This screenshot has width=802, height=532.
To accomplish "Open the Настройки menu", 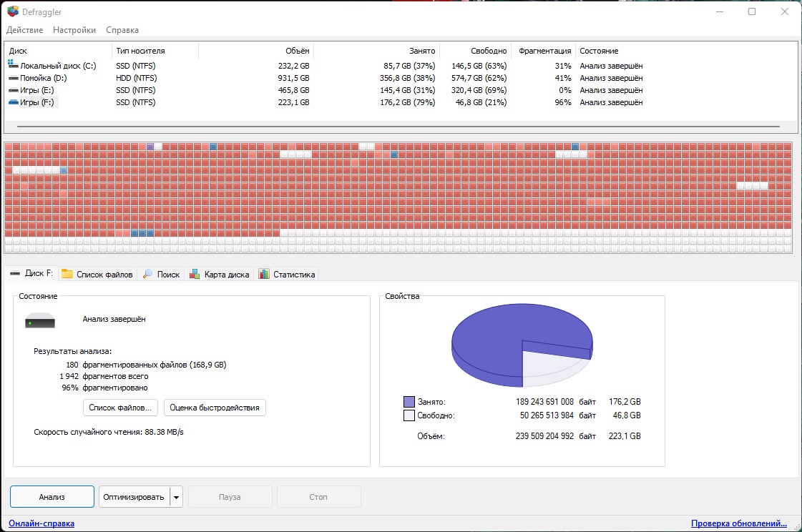I will tap(74, 30).
